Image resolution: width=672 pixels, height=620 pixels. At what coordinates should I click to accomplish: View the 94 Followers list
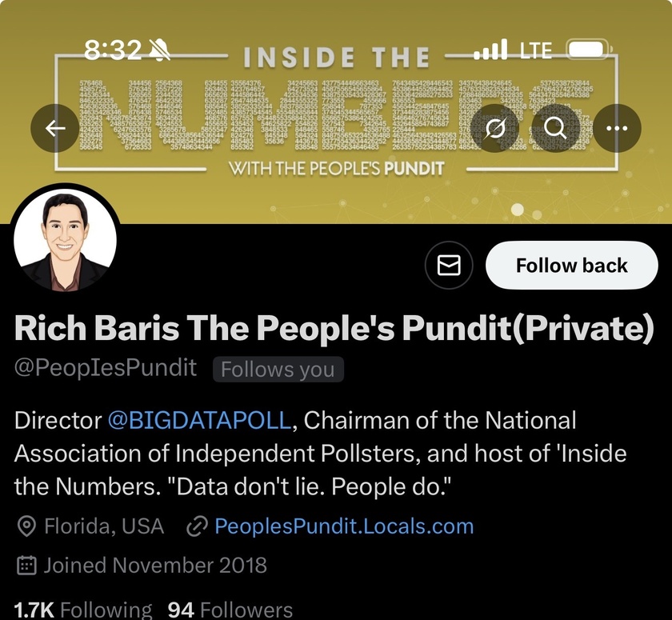click(x=230, y=610)
